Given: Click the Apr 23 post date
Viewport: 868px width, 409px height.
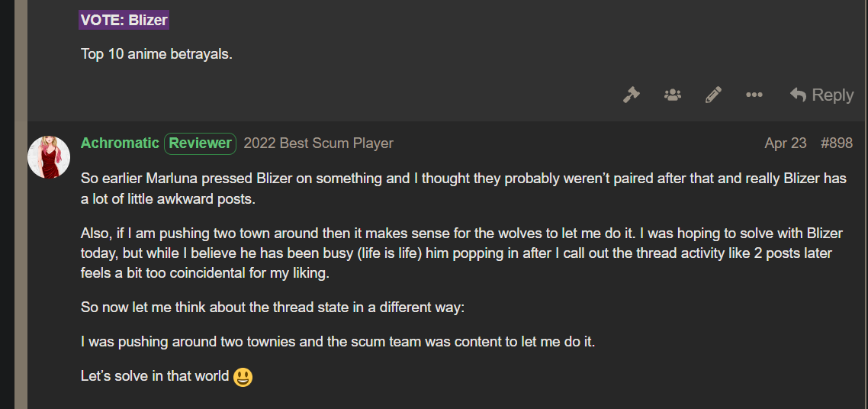Looking at the screenshot, I should click(x=786, y=143).
